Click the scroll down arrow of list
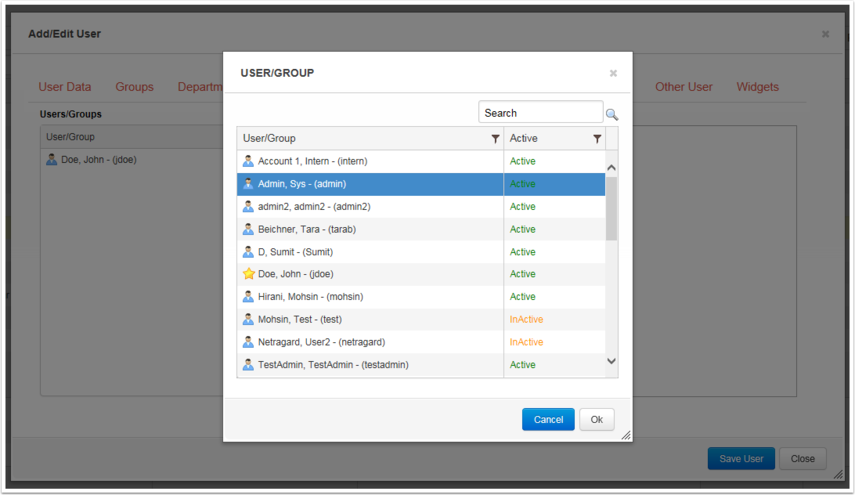Screen dimensions: 855x495 pos(611,361)
